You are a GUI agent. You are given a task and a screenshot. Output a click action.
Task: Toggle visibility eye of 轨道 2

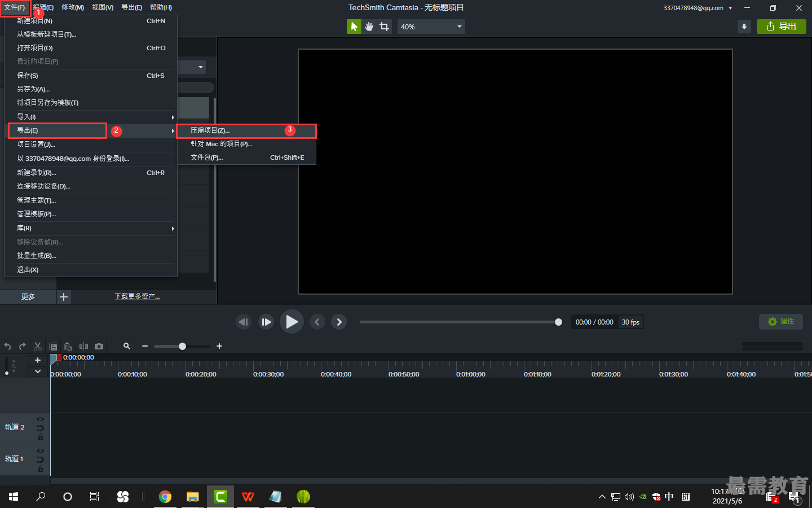[x=41, y=419]
